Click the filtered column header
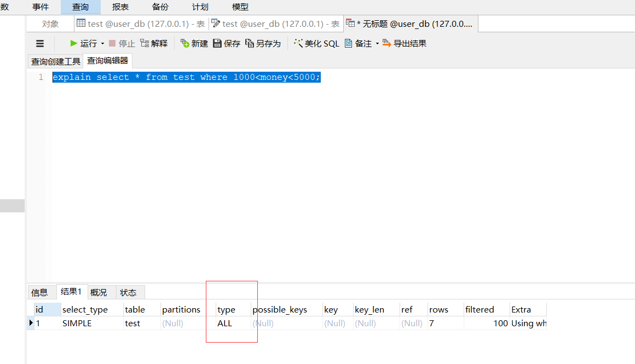Image resolution: width=635 pixels, height=364 pixels. click(x=486, y=309)
